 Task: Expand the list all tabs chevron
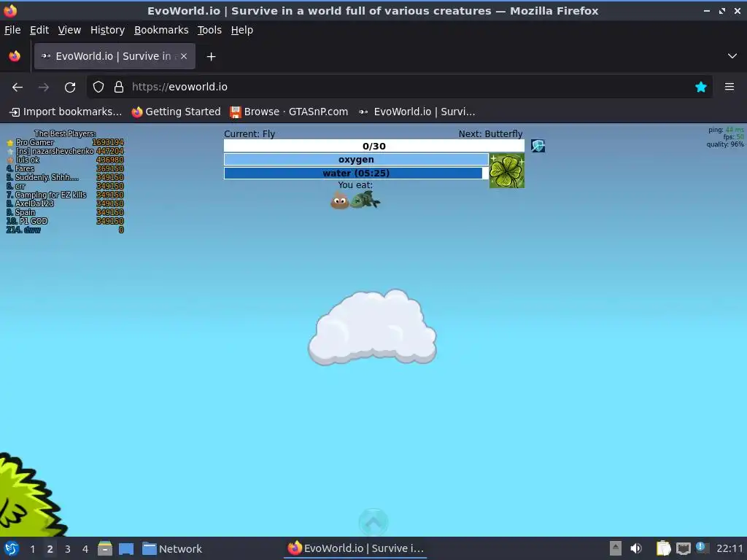[732, 56]
